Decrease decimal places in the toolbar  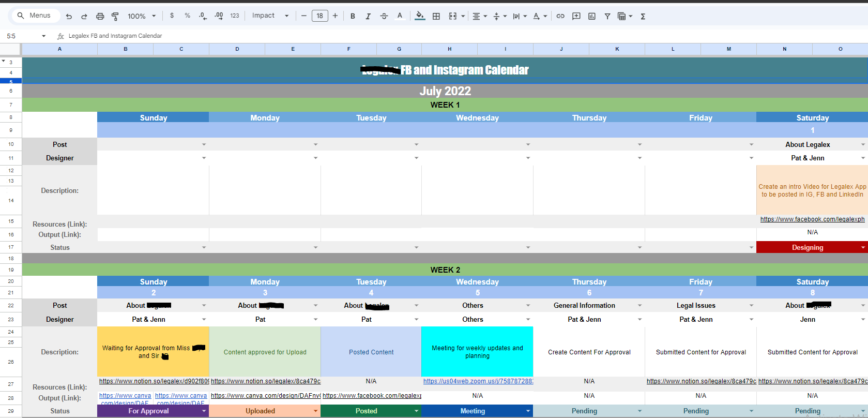[203, 16]
